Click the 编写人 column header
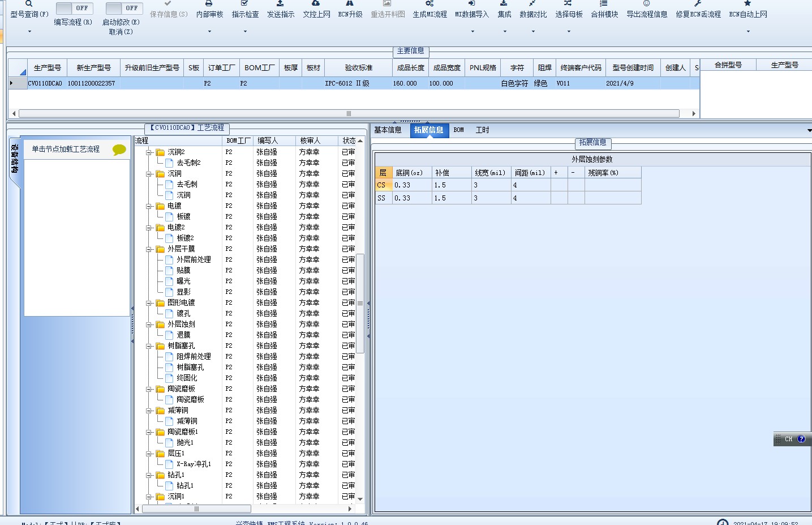The height and width of the screenshot is (525, 812). point(274,140)
